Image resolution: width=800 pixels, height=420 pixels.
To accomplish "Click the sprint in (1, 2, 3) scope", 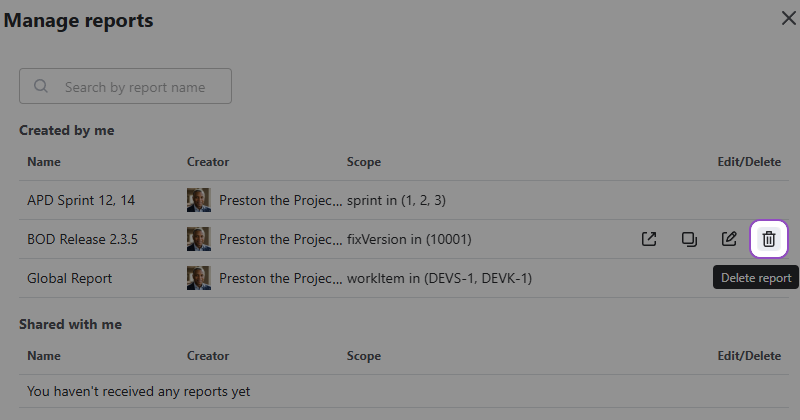I will (396, 200).
